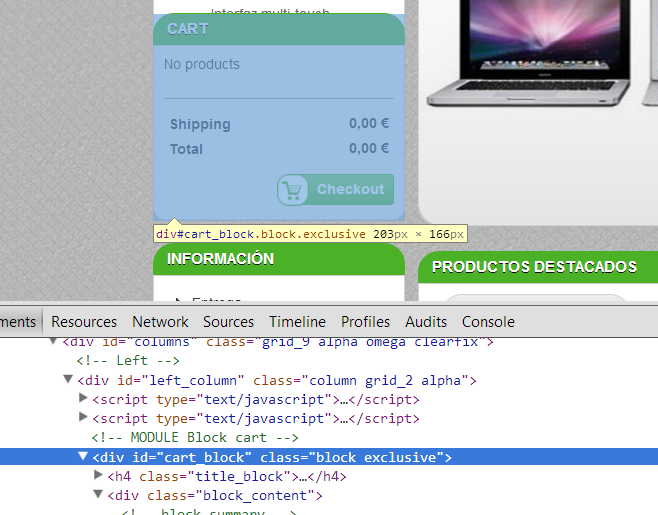Collapse the left_column div node
658x515 pixels.
tap(68, 379)
